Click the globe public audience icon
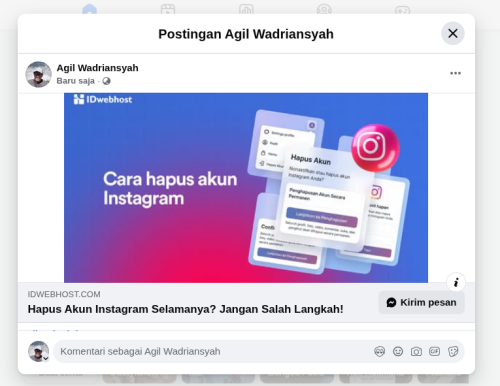Viewport: 500px width, 386px height. pos(106,81)
